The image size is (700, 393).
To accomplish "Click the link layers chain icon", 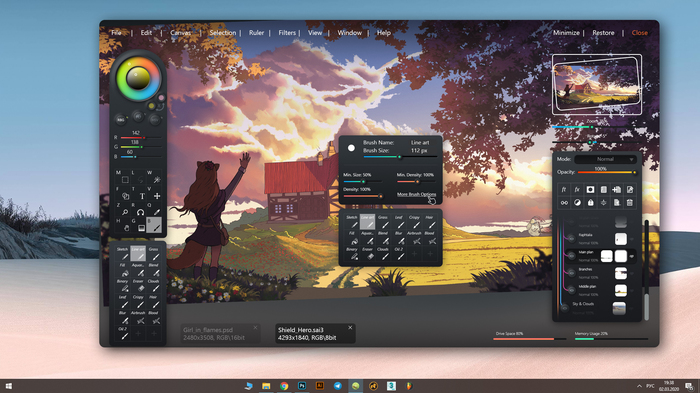I will click(x=564, y=203).
